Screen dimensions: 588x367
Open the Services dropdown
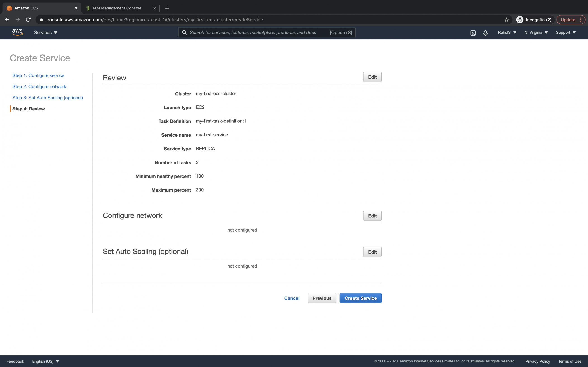45,32
